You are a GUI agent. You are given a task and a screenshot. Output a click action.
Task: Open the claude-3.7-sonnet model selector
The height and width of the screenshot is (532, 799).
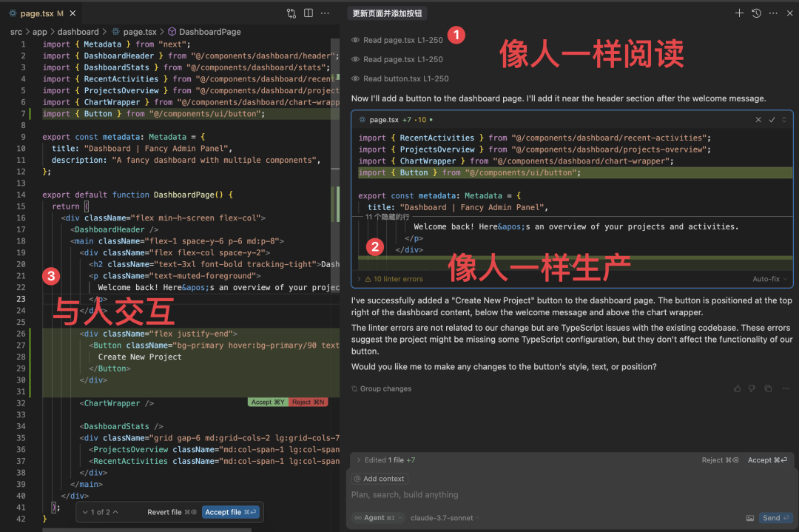pyautogui.click(x=445, y=518)
